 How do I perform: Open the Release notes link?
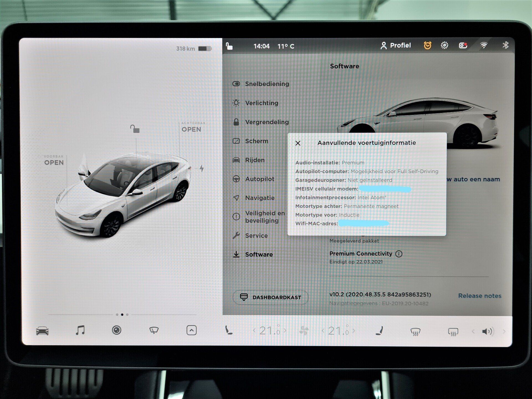click(x=480, y=296)
